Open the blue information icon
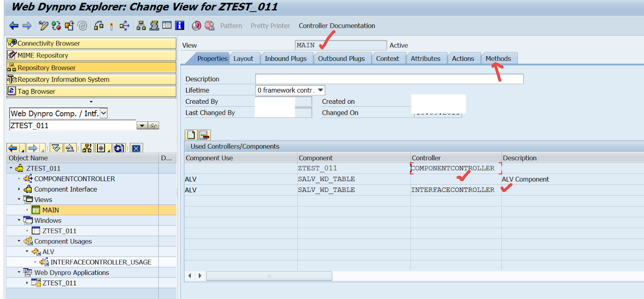This screenshot has height=299, width=644. coord(180,26)
